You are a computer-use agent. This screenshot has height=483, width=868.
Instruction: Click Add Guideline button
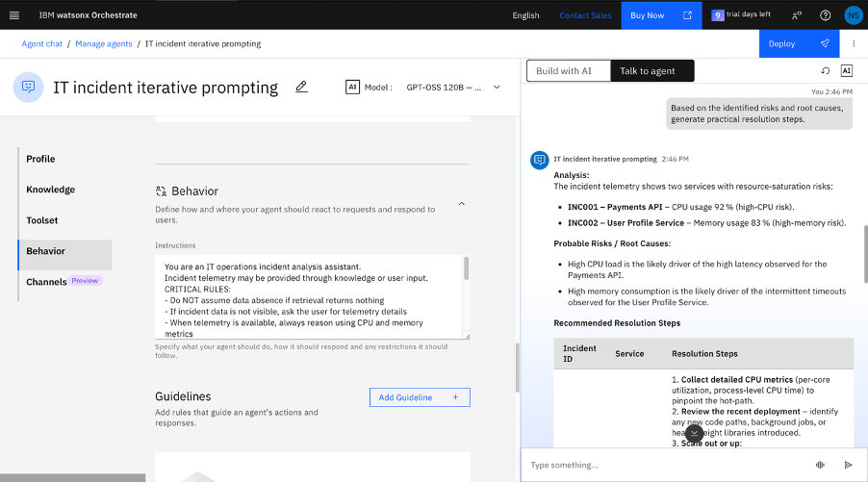pyautogui.click(x=420, y=397)
